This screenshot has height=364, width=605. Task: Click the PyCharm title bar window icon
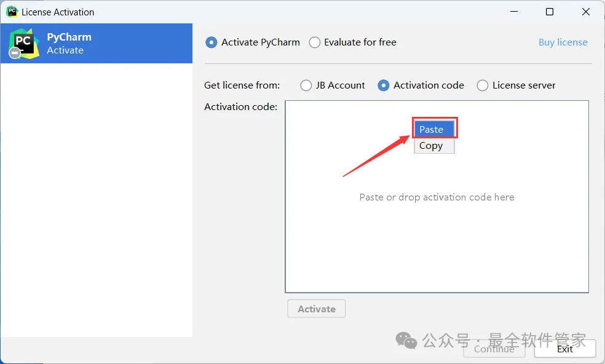pos(12,12)
